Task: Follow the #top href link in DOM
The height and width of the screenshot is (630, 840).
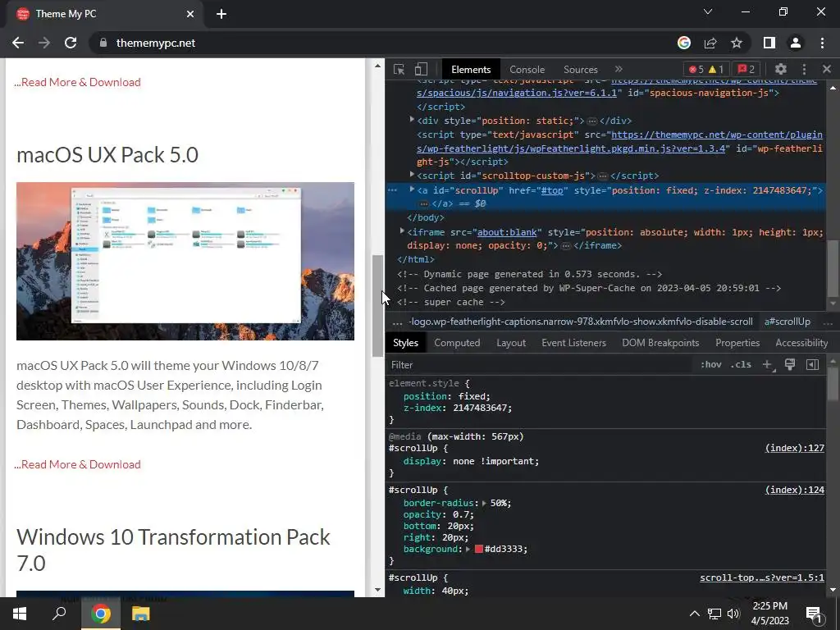Action: (552, 190)
